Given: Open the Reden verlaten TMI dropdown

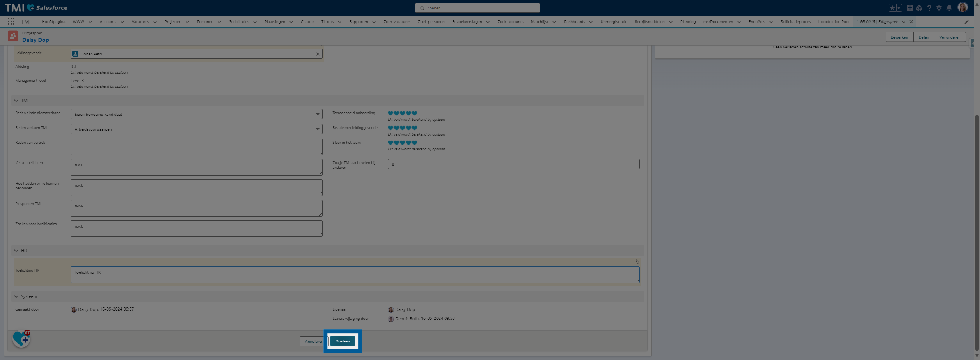Looking at the screenshot, I should point(196,129).
